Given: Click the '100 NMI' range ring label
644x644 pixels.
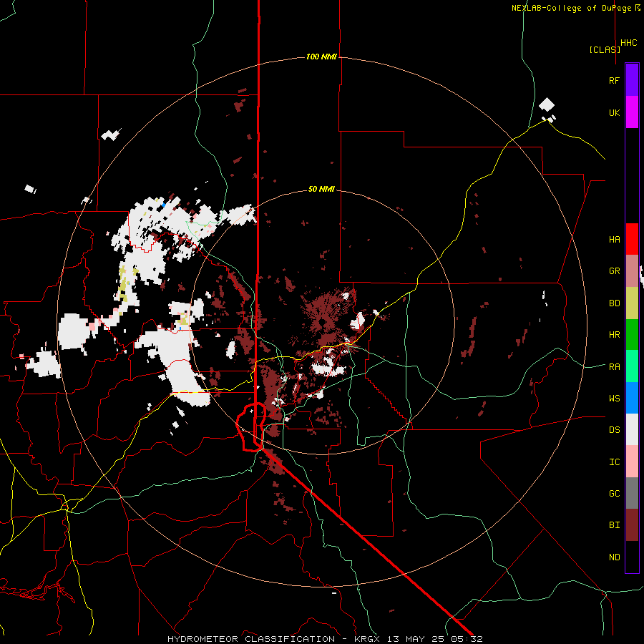Looking at the screenshot, I should pos(321,57).
